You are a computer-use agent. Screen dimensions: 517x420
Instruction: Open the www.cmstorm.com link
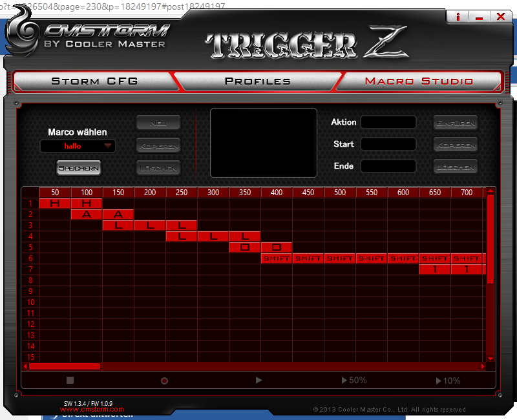pyautogui.click(x=92, y=410)
